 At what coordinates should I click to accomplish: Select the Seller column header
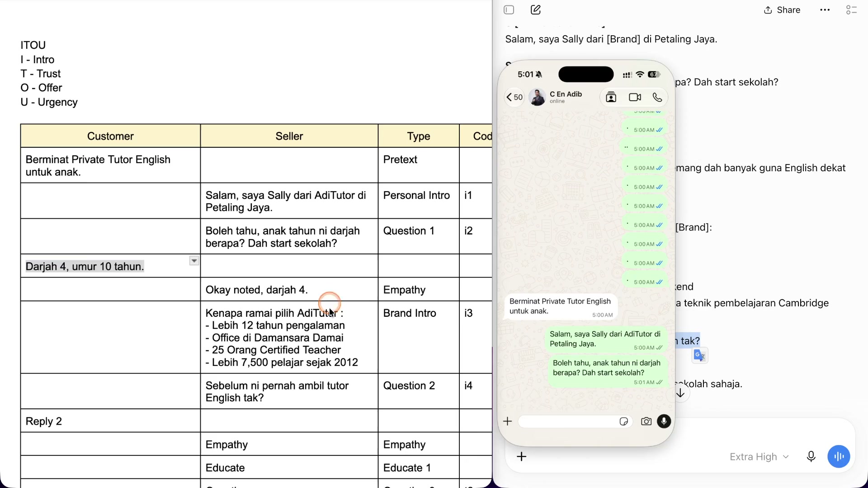[289, 136]
